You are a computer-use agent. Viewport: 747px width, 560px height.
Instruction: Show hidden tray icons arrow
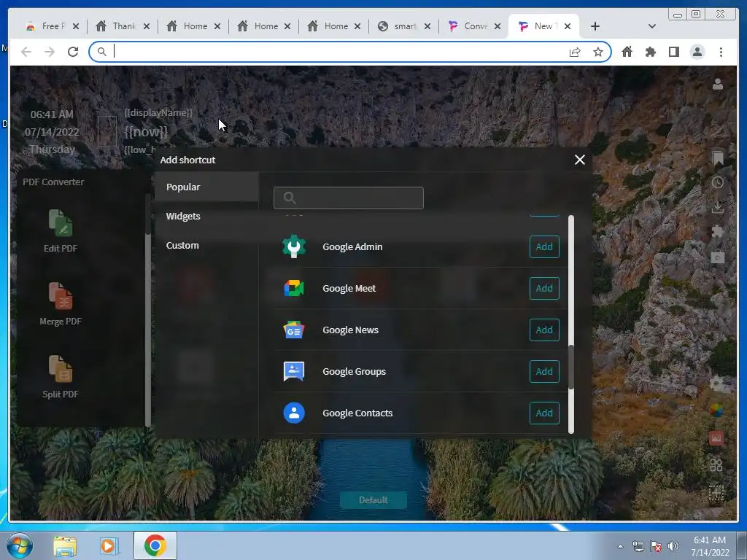620,546
